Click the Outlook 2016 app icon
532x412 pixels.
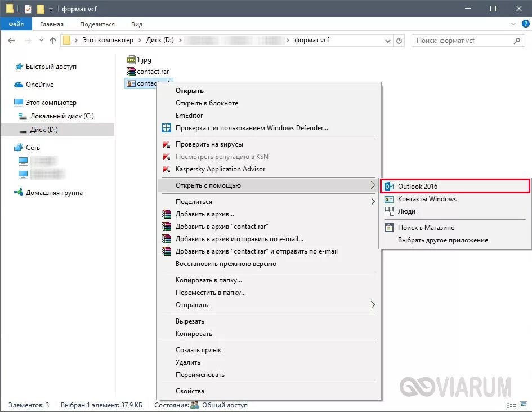389,187
